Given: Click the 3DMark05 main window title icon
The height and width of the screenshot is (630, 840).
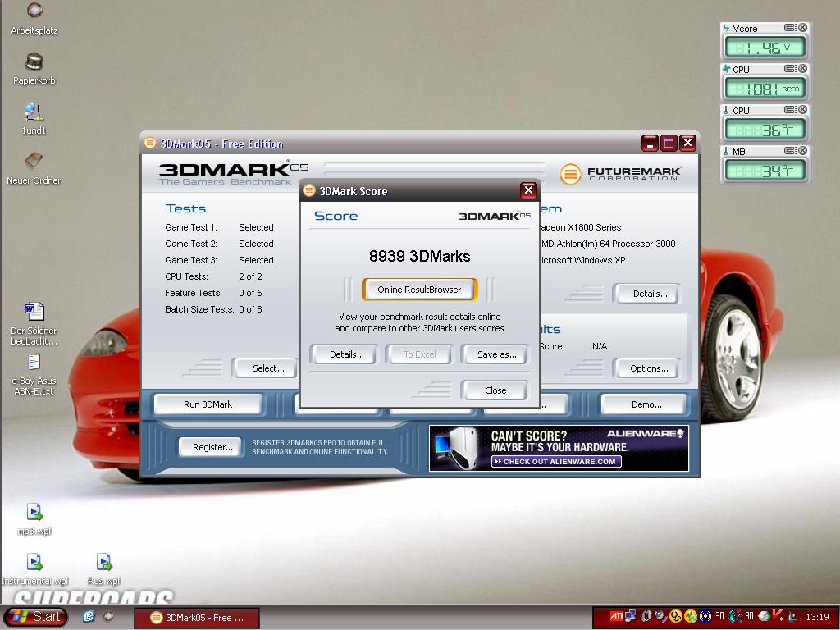Looking at the screenshot, I should [150, 143].
